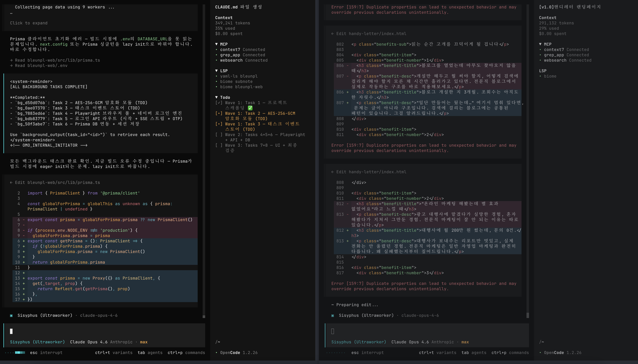Click the dot before OpenCode 1.2.26 in right sidebar

[x=540, y=353]
